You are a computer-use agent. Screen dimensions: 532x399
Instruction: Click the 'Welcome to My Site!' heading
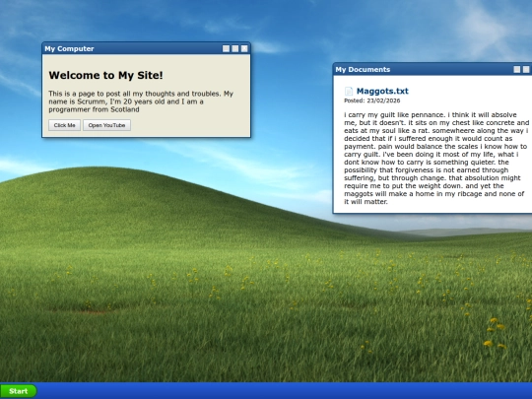point(105,75)
